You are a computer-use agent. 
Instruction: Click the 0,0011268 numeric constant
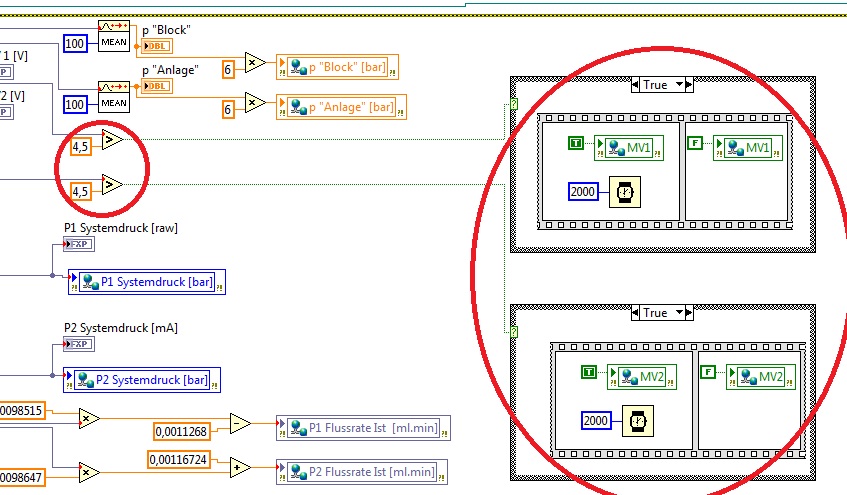click(182, 432)
